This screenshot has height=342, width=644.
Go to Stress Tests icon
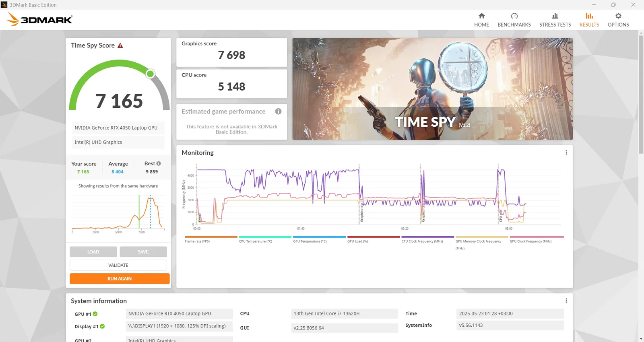coord(555,16)
